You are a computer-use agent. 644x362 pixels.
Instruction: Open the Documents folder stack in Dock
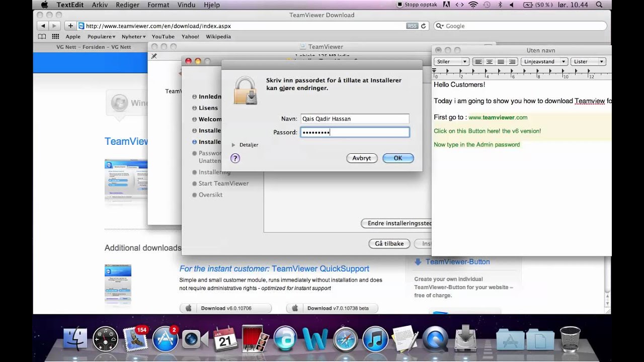540,339
